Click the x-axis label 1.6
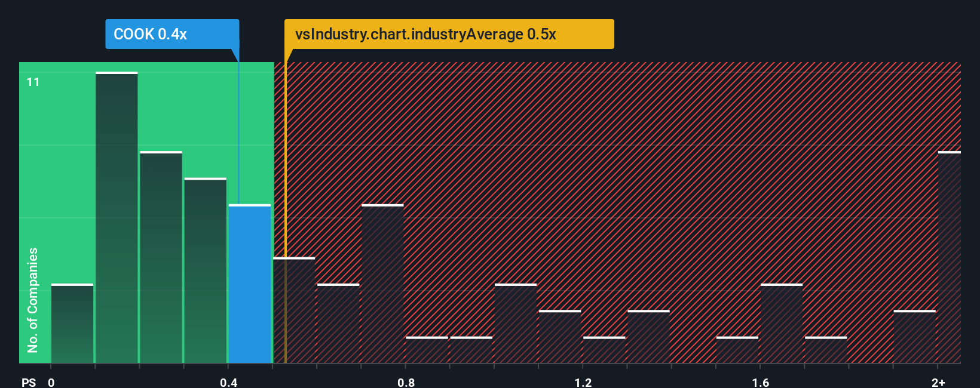This screenshot has height=388, width=980. tap(761, 382)
